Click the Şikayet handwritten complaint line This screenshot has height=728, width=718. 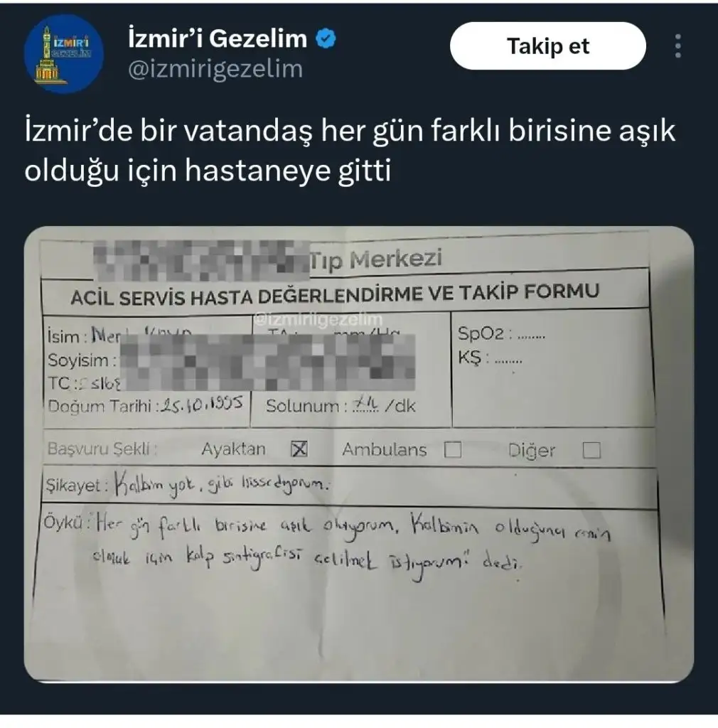click(188, 486)
